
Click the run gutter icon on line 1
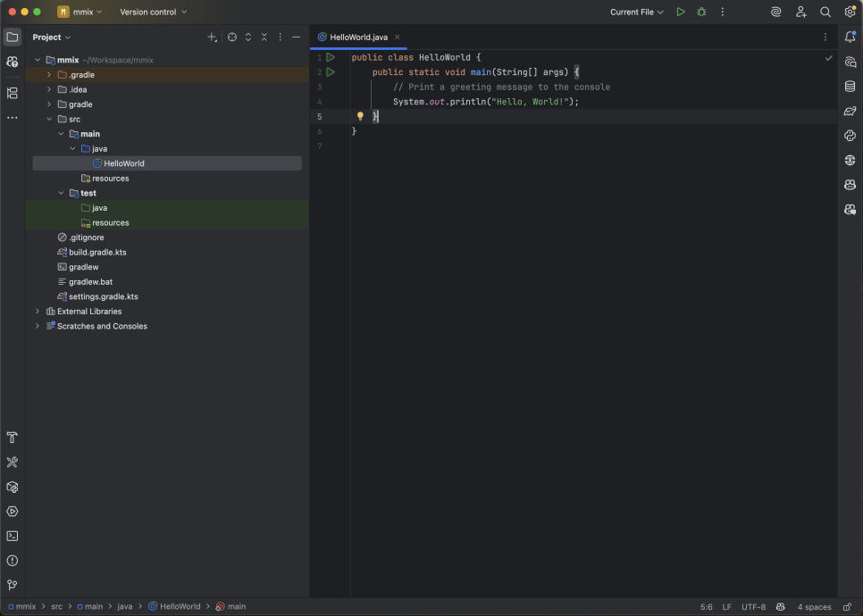click(x=331, y=57)
